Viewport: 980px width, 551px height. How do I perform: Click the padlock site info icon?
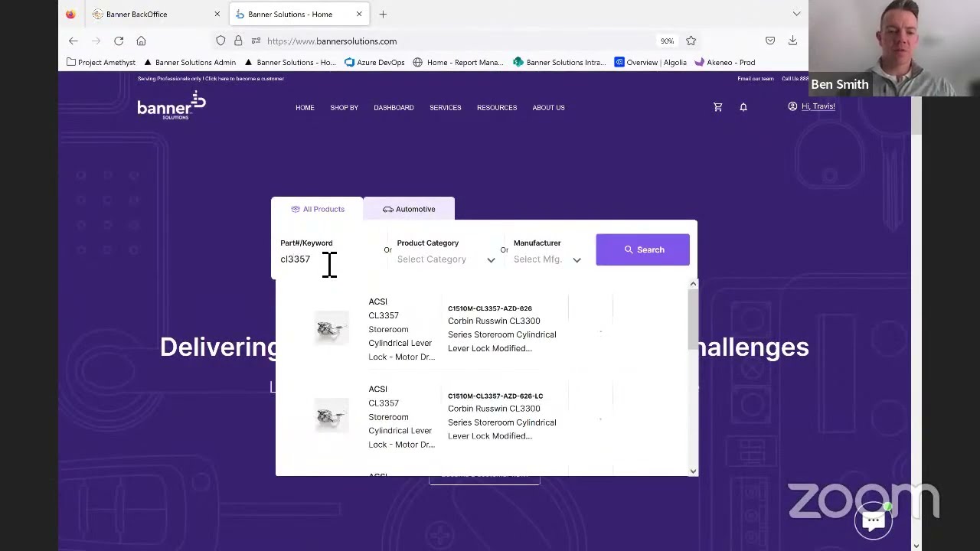click(238, 41)
